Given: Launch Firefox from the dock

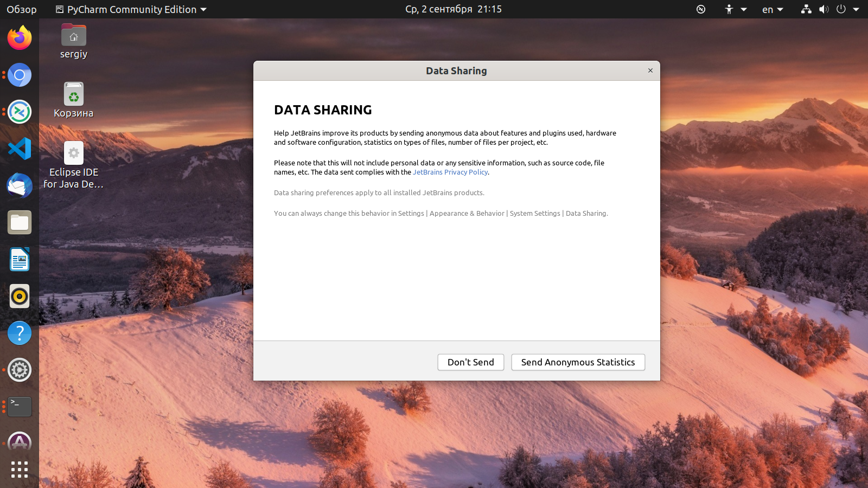Looking at the screenshot, I should [x=20, y=38].
